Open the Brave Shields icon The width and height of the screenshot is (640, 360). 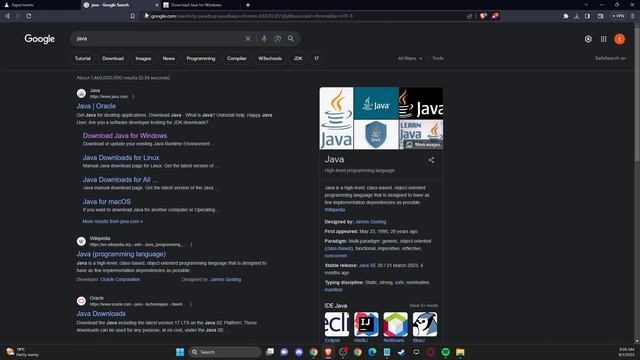[483, 16]
